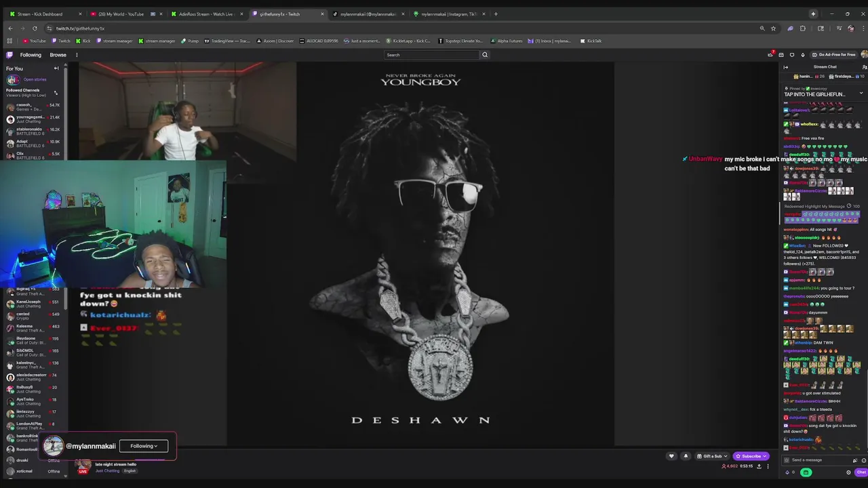
Task: Click the green channel points button
Action: (x=806, y=472)
